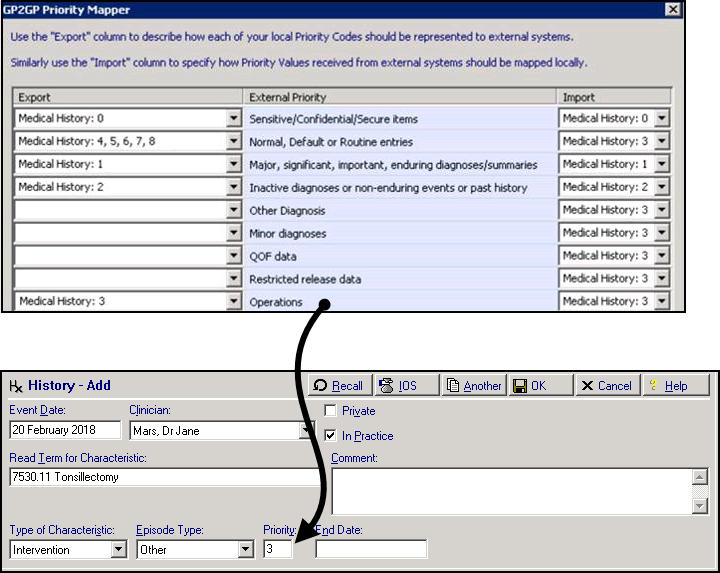Open Import dropdown for Sensitive/Confidential items
Viewport: 720px width, 573px height.
pyautogui.click(x=661, y=119)
